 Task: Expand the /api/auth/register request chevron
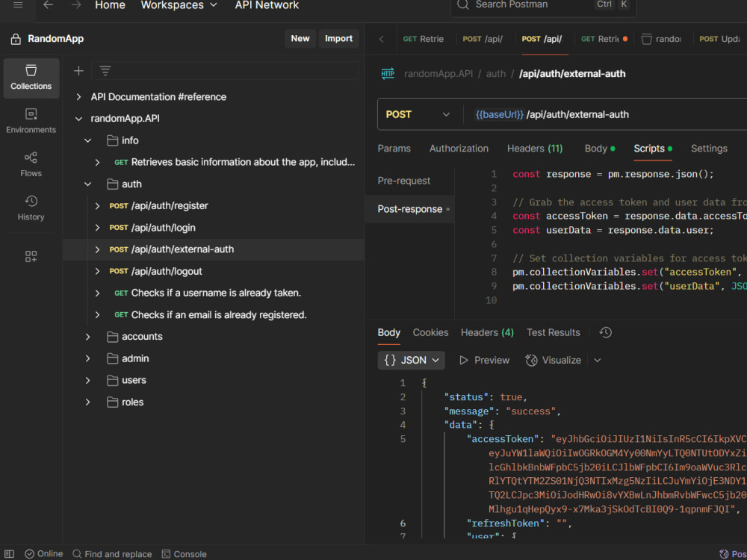point(97,206)
